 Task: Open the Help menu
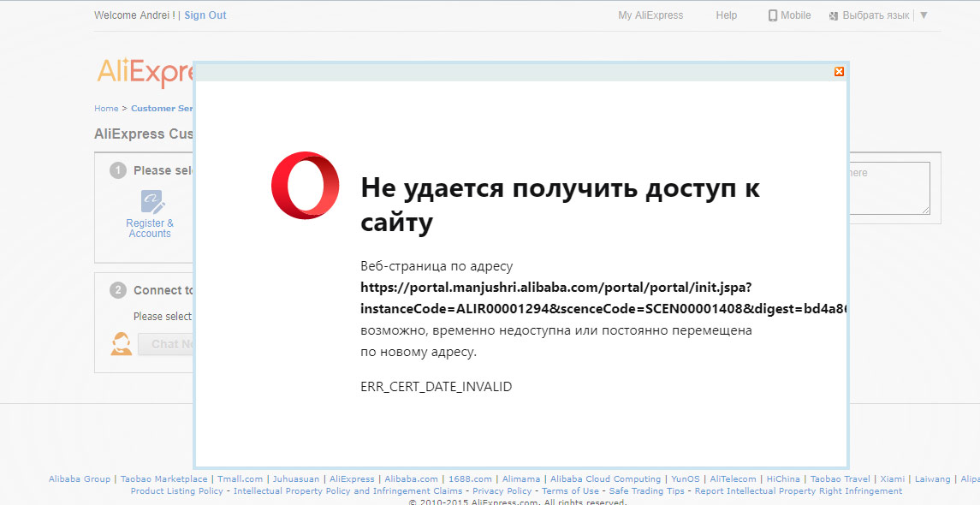[727, 15]
